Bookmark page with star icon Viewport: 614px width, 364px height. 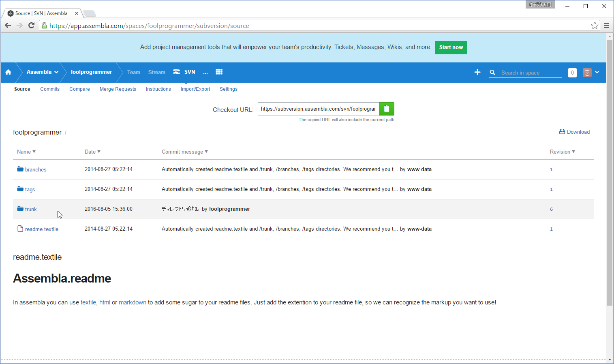[x=595, y=26]
